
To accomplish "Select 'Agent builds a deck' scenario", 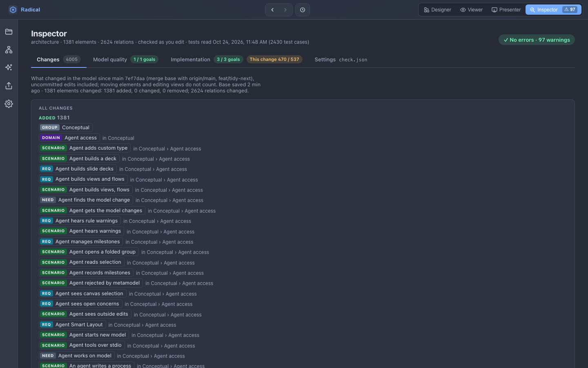I will coord(79,159).
